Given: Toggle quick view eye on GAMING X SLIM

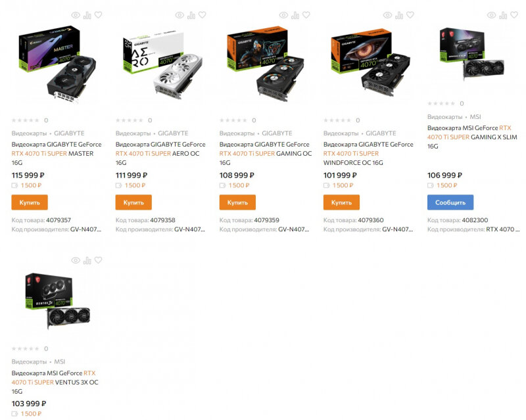Looking at the screenshot, I should coord(491,15).
